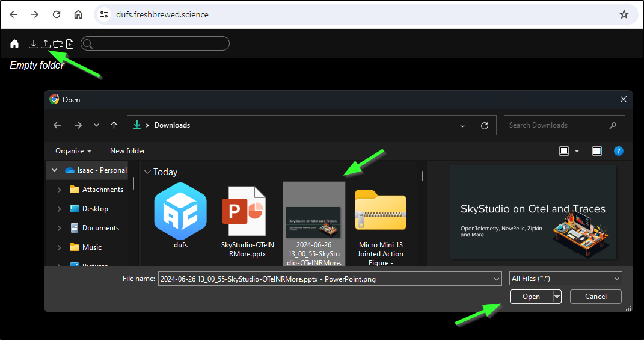Screen dimensions: 644x340
Task: Focus the dufs search box
Action: click(x=155, y=43)
